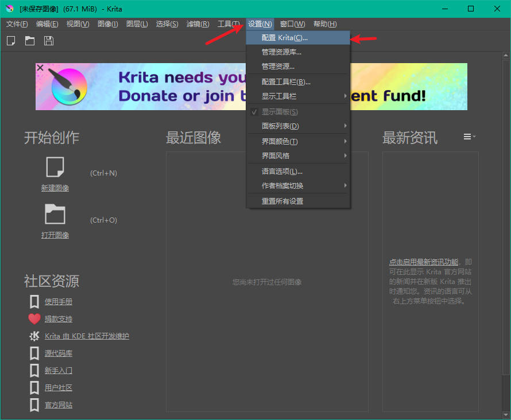Click the KDE gear icon
Screen dimensions: 511x420
(x=34, y=336)
